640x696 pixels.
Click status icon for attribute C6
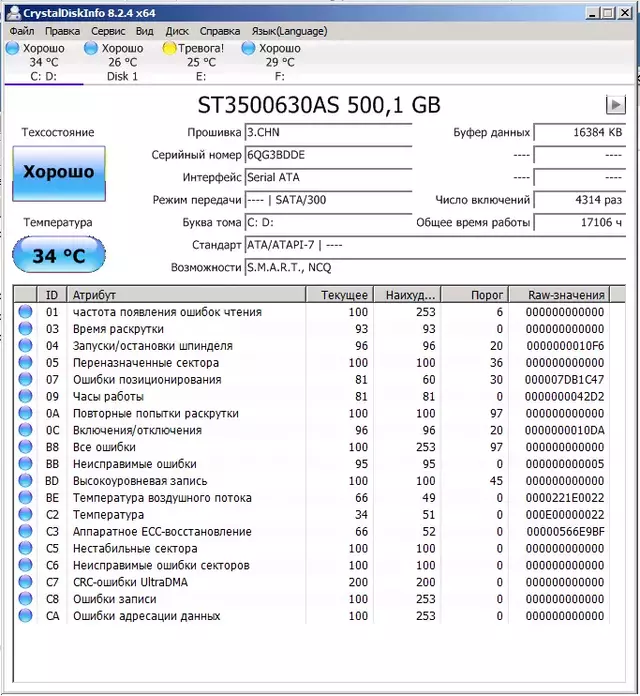pyautogui.click(x=25, y=565)
